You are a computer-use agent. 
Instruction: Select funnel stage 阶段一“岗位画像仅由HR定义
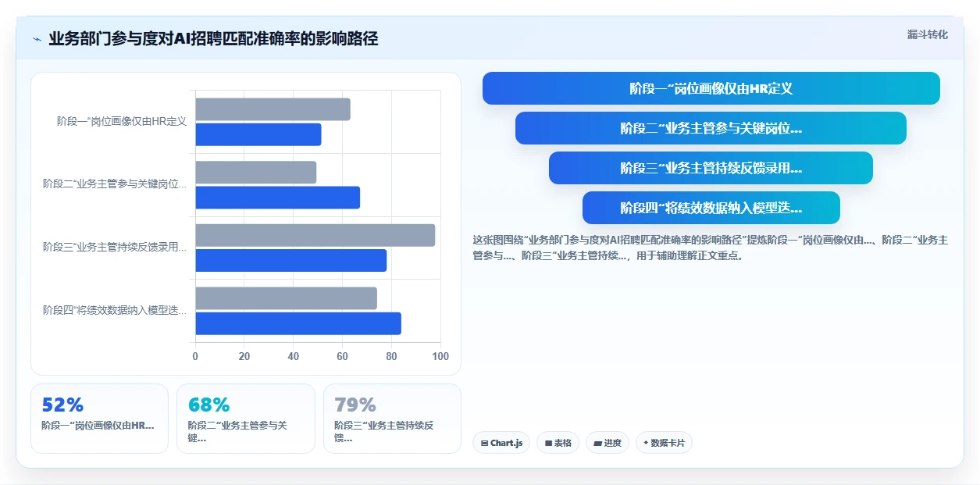pyautogui.click(x=711, y=88)
